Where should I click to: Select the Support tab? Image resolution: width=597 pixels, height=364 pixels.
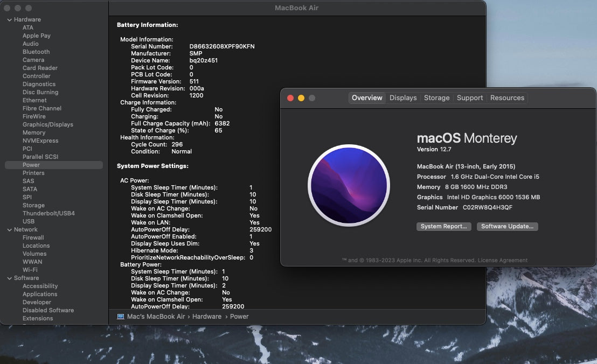click(x=469, y=98)
